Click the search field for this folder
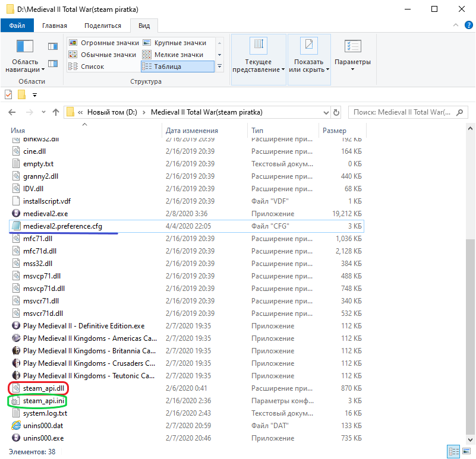 (408, 113)
